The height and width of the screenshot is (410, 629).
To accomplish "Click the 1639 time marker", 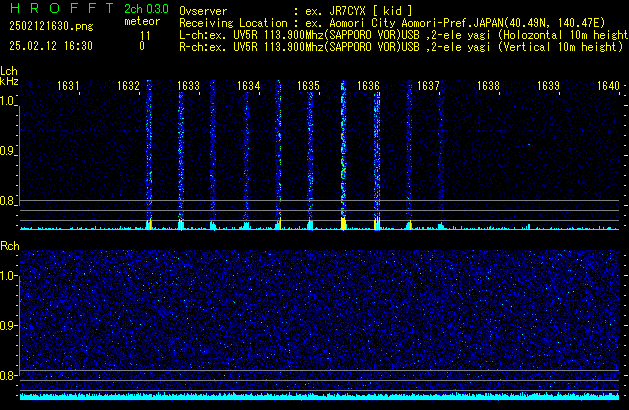I will (x=548, y=86).
